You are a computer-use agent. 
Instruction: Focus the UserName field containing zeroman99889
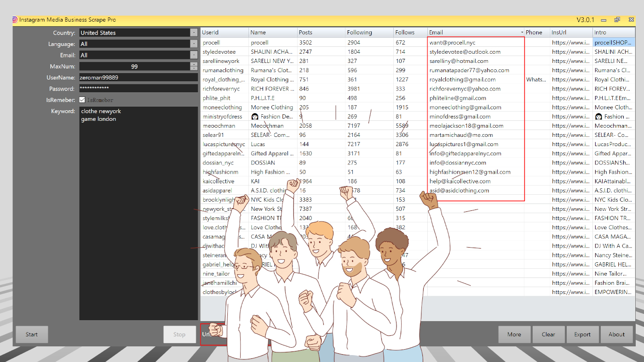pos(138,78)
